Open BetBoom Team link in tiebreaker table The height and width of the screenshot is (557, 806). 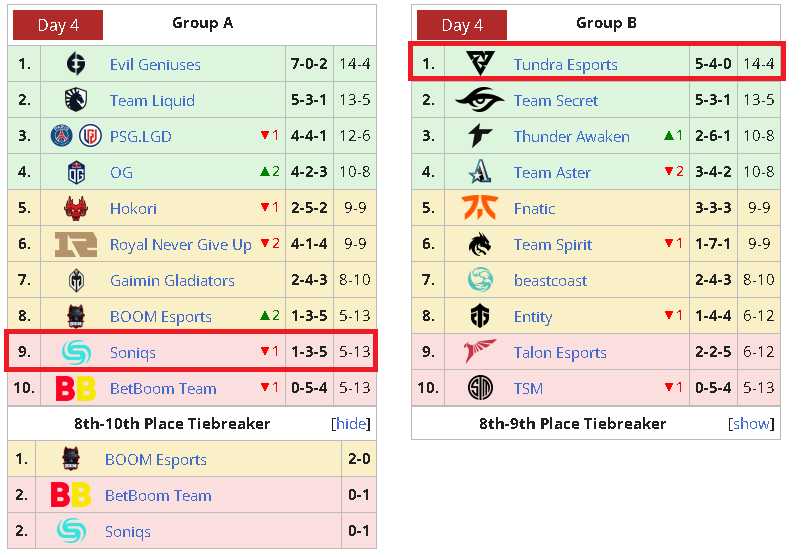coord(158,495)
